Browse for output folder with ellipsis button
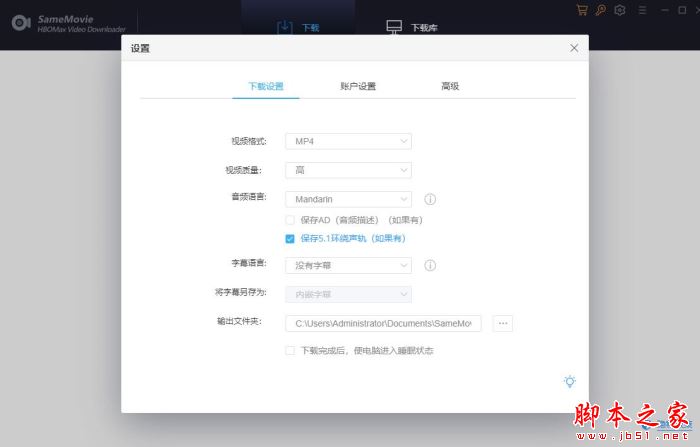Image resolution: width=700 pixels, height=447 pixels. [503, 323]
